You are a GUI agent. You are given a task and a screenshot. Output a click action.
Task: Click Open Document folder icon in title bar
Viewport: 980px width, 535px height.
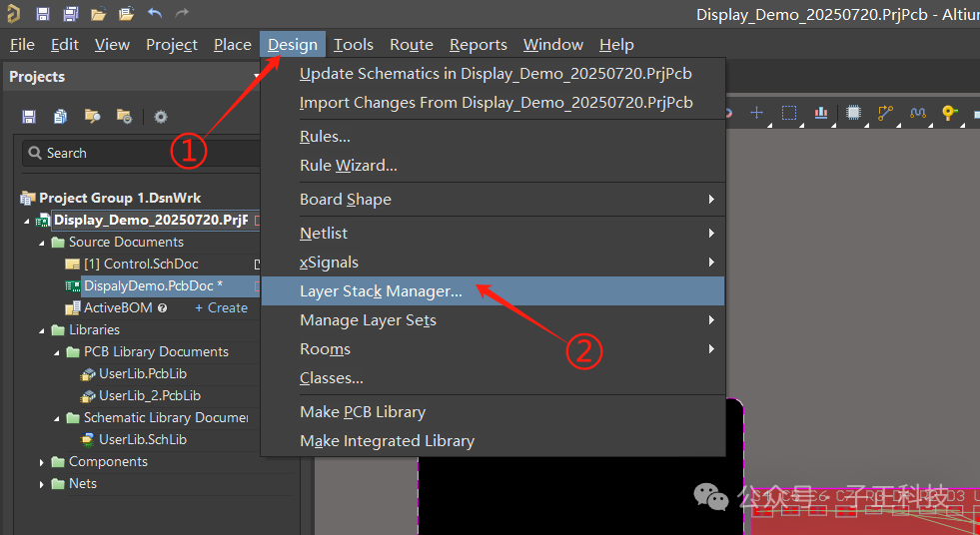[x=98, y=13]
